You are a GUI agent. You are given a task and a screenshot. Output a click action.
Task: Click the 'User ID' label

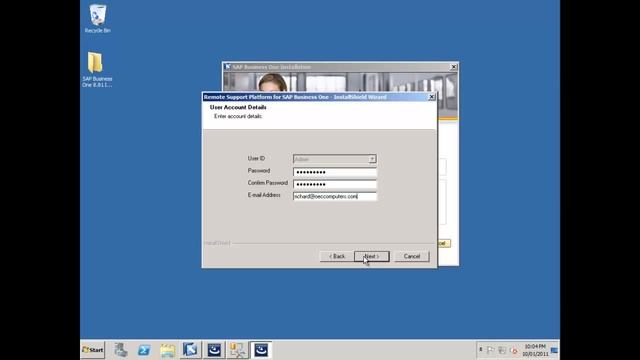click(x=256, y=158)
